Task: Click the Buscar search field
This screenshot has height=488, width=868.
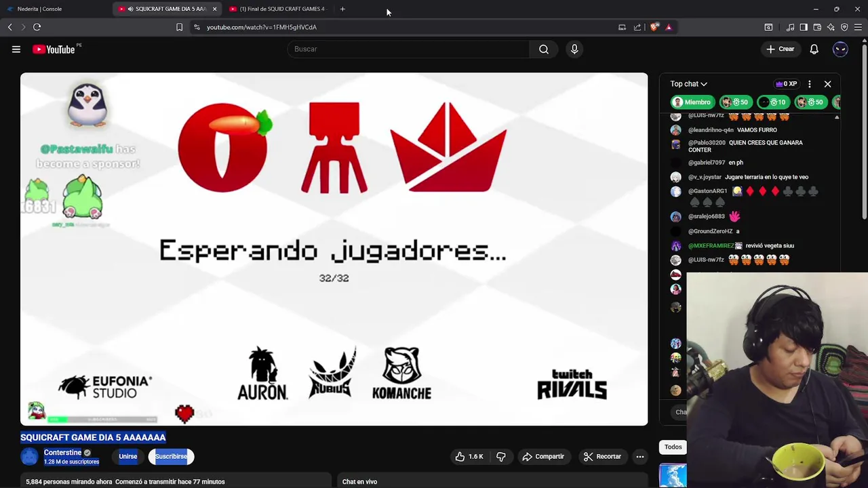Action: point(409,49)
